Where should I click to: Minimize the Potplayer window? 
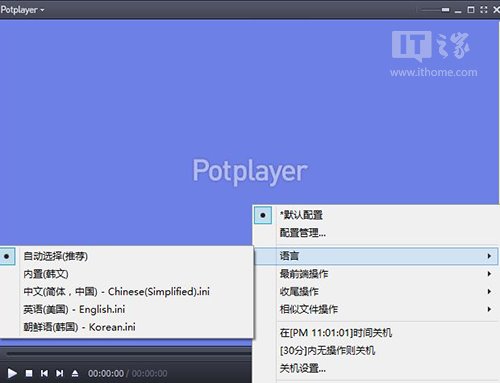(x=458, y=11)
